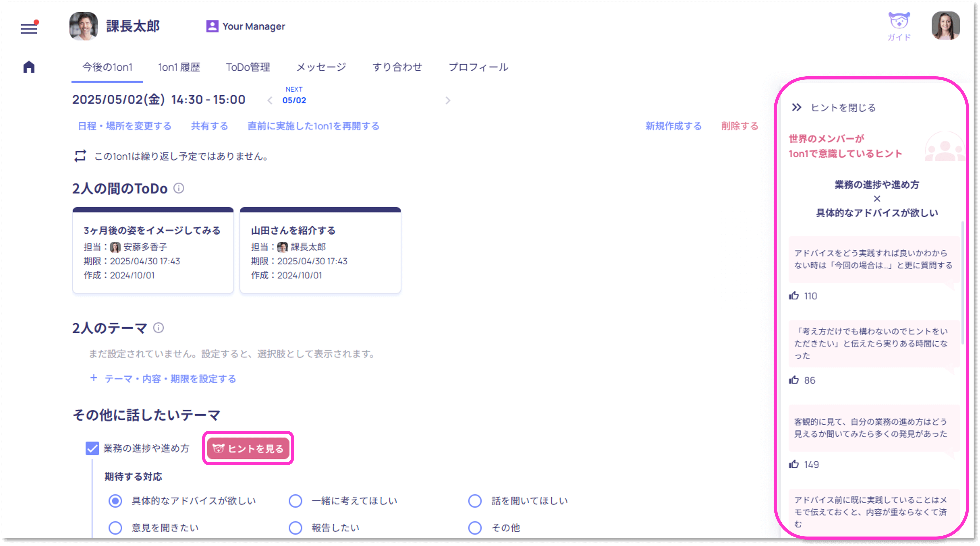Click 日程・場所を変更する link
This screenshot has width=980, height=546.
(x=125, y=126)
